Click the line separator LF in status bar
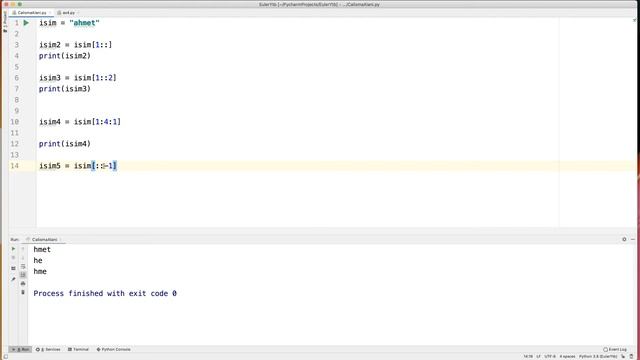 [538, 356]
